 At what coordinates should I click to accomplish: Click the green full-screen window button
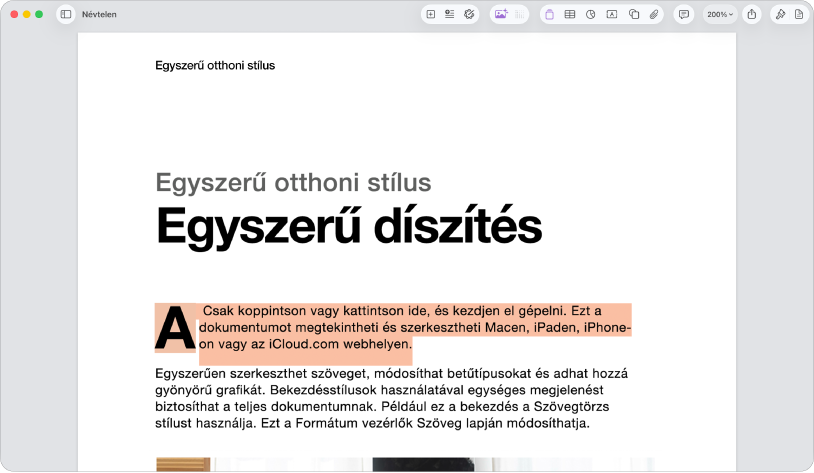(x=39, y=15)
